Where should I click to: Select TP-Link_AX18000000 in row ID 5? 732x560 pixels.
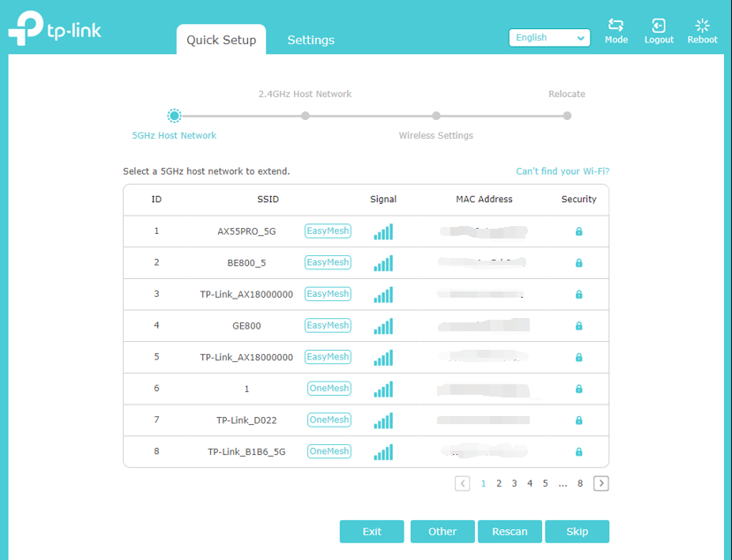click(246, 358)
